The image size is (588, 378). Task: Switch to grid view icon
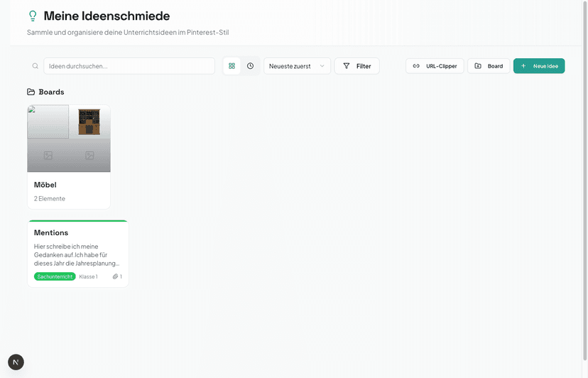coord(232,66)
